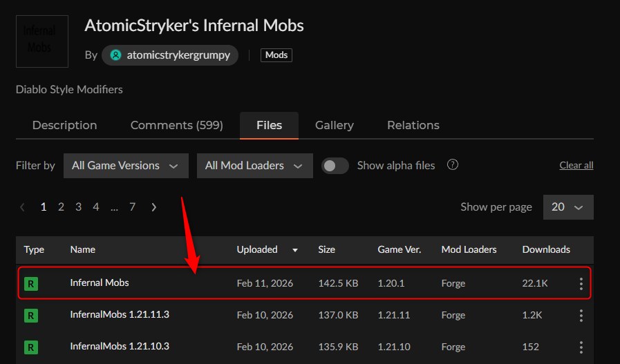Select the Files tab
Screen dimensions: 620x364
click(x=270, y=125)
